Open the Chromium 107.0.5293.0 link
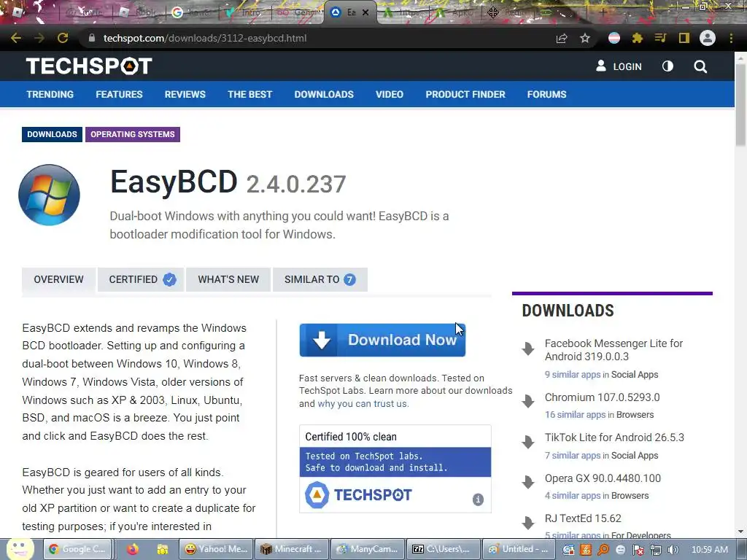 602,397
